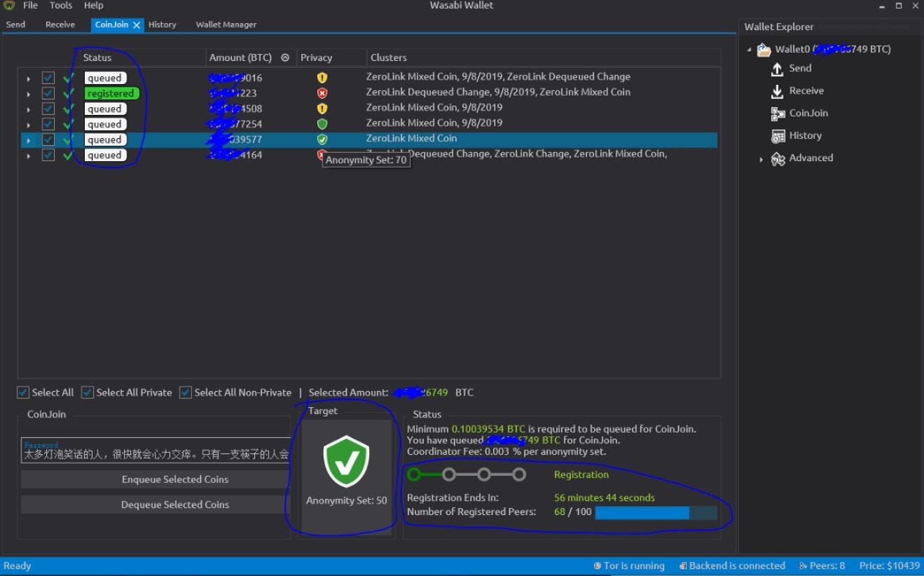Switch to the Receive tab
The width and height of the screenshot is (924, 576).
[x=60, y=25]
